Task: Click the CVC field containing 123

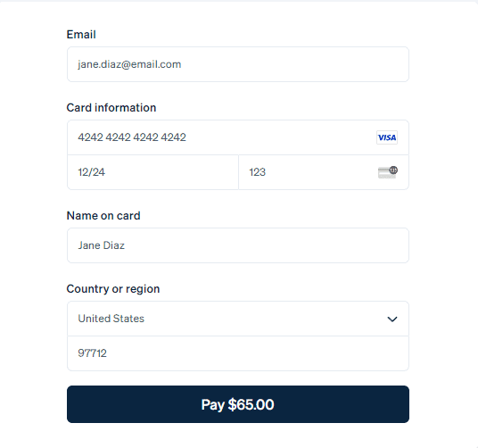Action: (324, 172)
